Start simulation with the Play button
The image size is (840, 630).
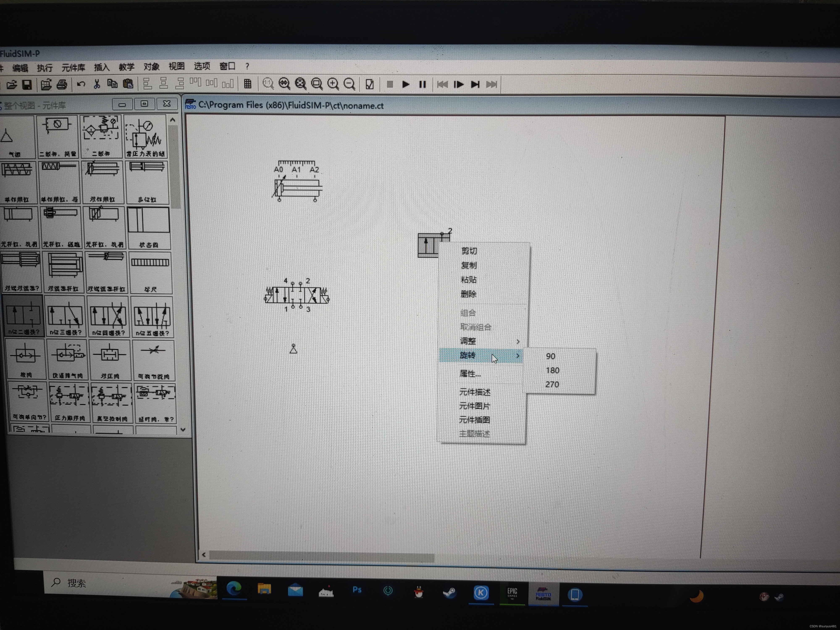406,84
